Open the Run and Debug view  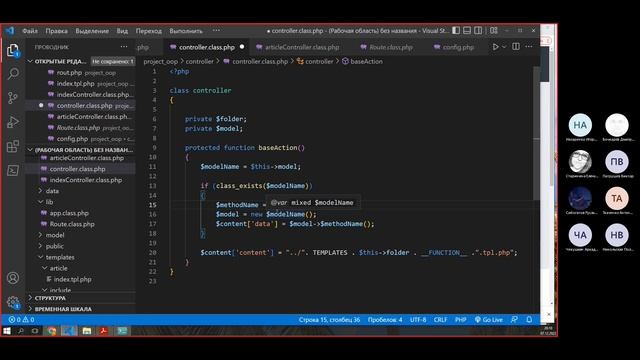(x=13, y=122)
